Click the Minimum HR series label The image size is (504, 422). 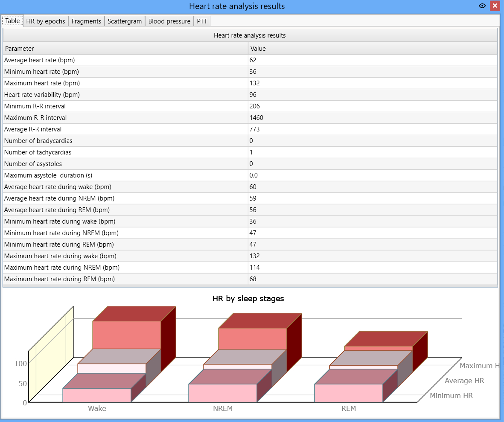click(x=451, y=396)
